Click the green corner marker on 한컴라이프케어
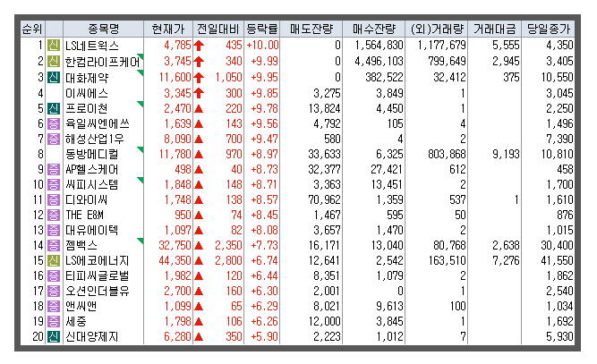597x364 pixels. point(141,56)
